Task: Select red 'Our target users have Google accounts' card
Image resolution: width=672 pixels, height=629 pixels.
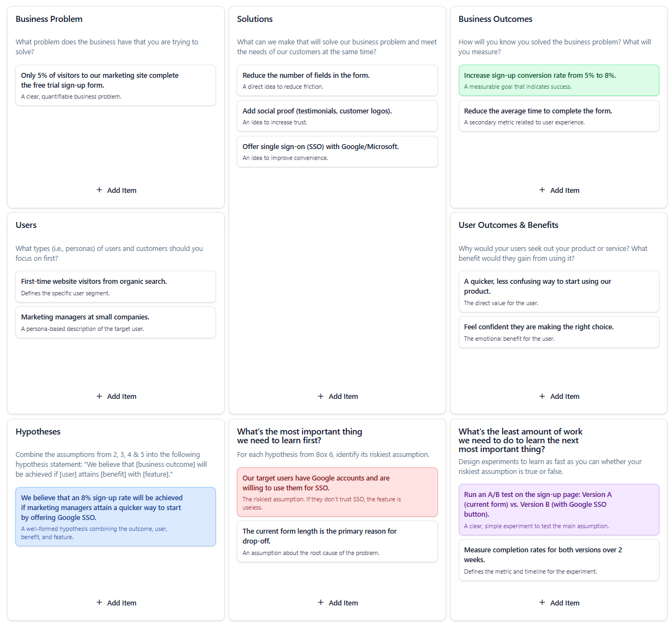Action: [x=337, y=492]
